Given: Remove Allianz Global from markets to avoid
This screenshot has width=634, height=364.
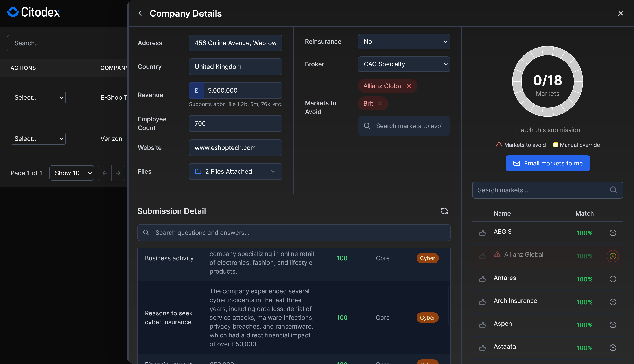Looking at the screenshot, I should 409,86.
